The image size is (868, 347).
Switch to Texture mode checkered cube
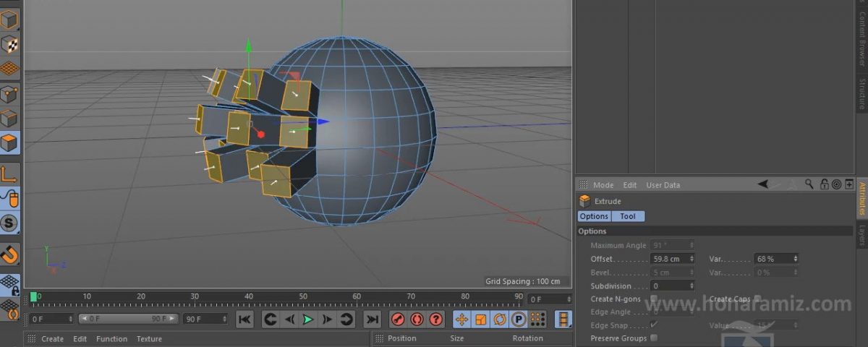tap(9, 44)
